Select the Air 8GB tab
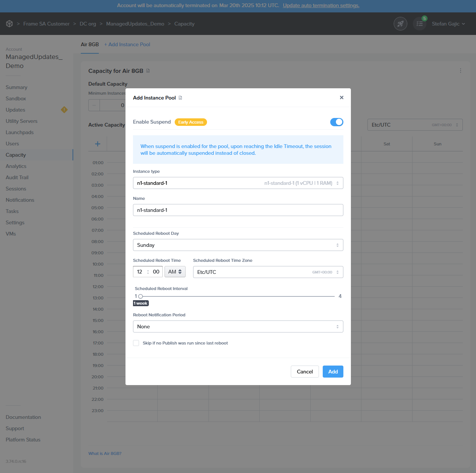The width and height of the screenshot is (476, 473). tap(90, 44)
